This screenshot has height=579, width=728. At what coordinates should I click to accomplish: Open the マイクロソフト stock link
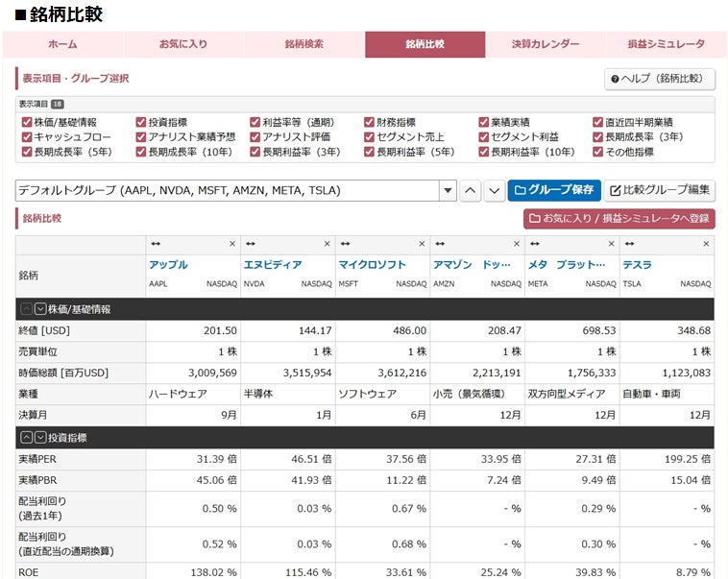tap(372, 265)
